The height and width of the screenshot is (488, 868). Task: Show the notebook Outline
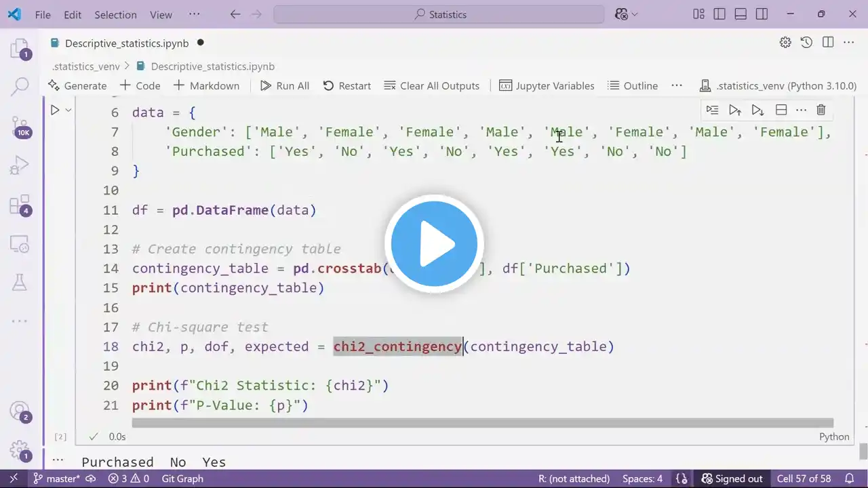633,85
